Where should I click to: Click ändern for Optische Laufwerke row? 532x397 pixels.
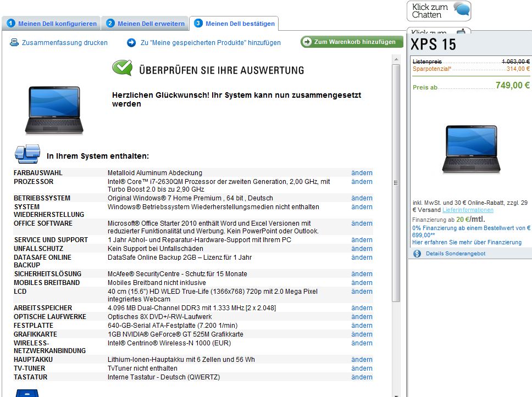tap(362, 316)
